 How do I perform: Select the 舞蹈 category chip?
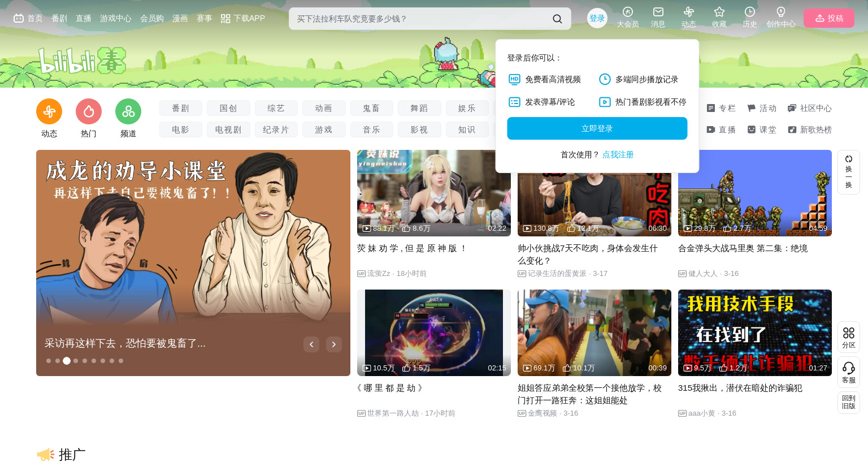click(x=419, y=108)
